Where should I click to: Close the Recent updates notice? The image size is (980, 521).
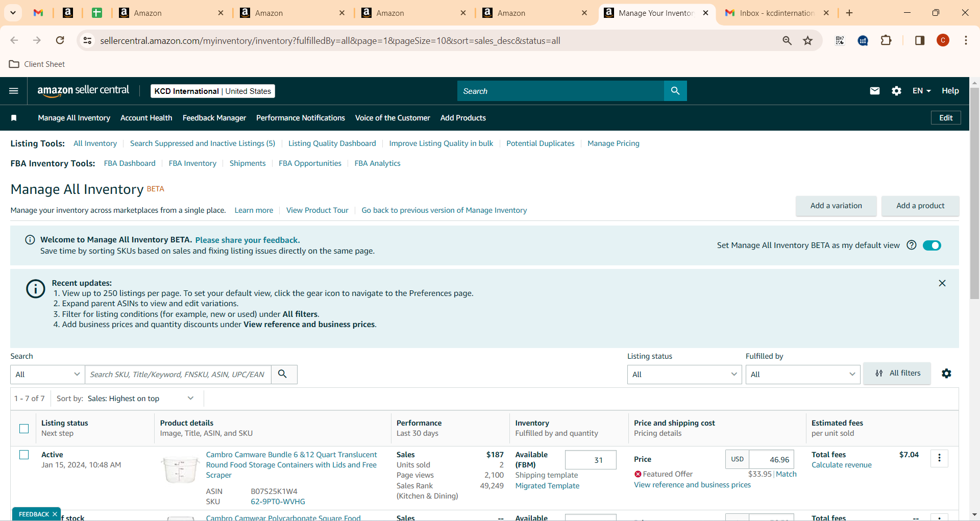[x=942, y=283]
